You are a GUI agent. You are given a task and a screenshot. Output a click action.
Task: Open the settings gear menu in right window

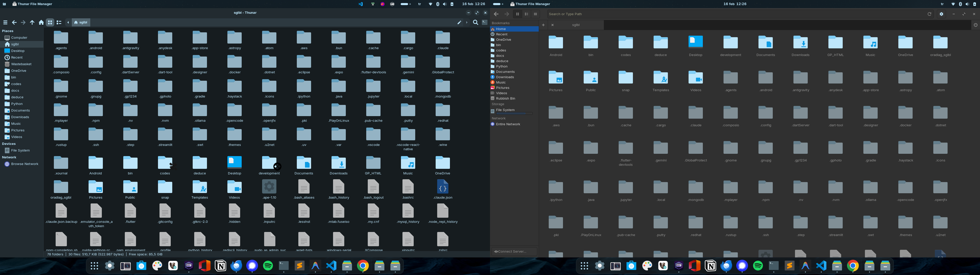click(941, 14)
